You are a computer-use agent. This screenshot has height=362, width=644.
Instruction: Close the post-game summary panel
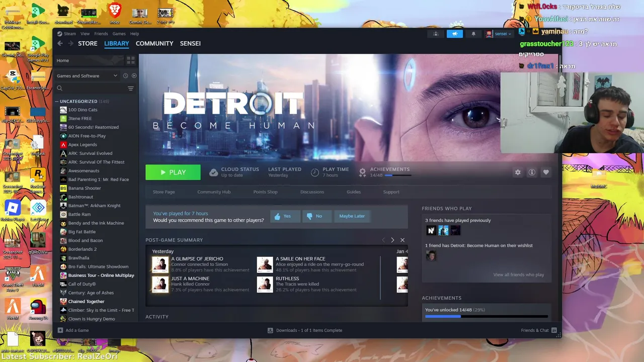(x=402, y=240)
